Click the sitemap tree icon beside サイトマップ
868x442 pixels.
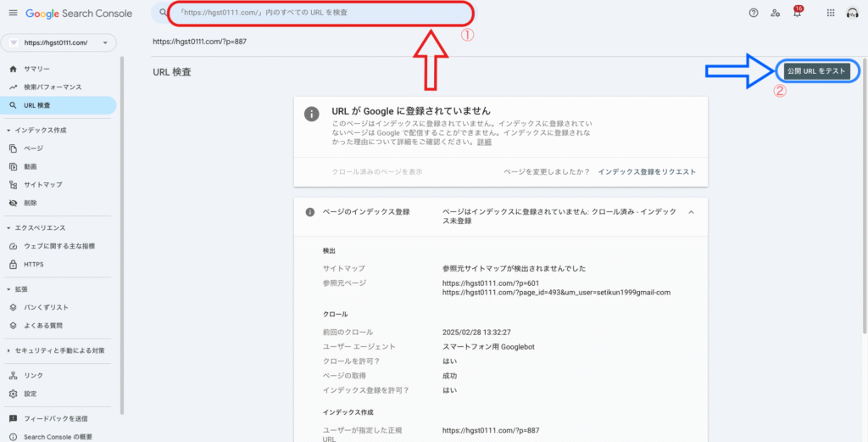pos(14,185)
